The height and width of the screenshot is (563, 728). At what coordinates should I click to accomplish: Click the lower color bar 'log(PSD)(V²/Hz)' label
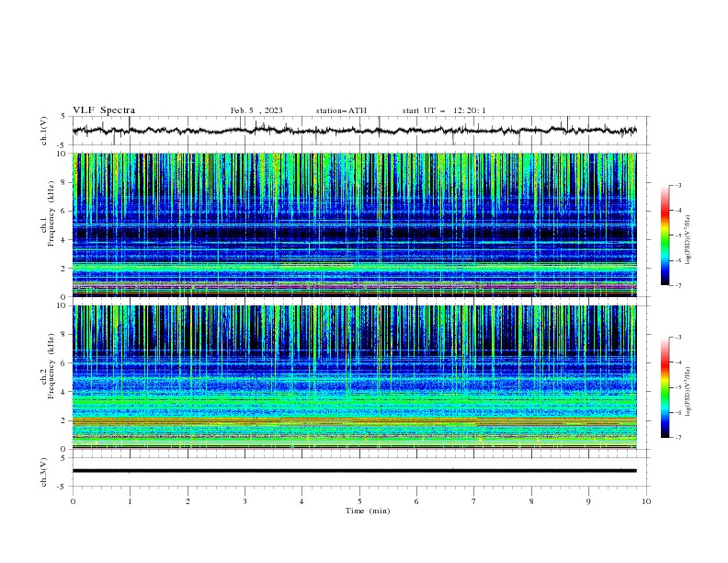point(688,392)
